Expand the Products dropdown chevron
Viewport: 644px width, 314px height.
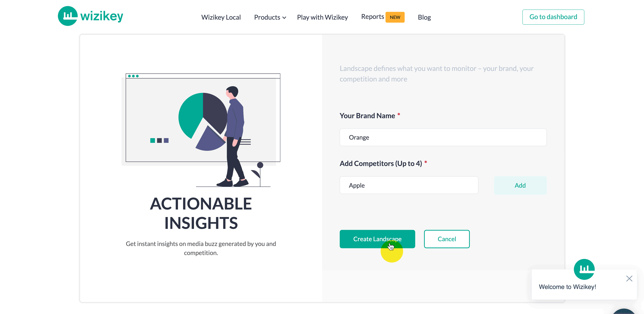tap(284, 18)
